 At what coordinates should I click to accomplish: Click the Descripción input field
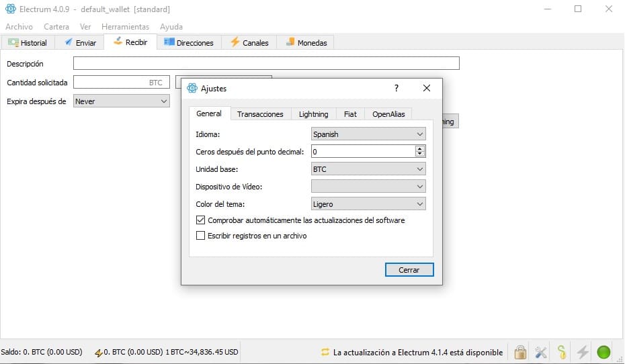pos(266,63)
